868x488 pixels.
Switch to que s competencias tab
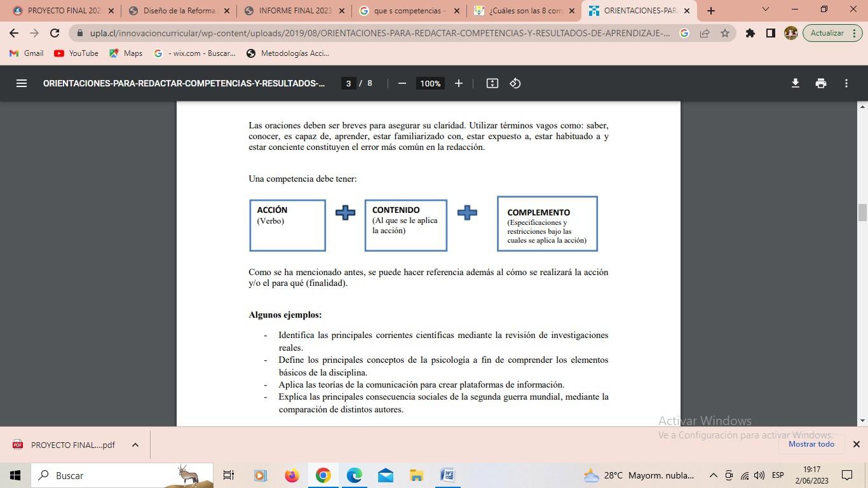click(410, 11)
